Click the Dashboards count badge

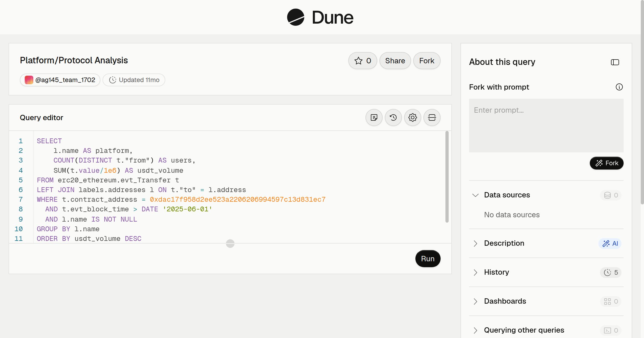(611, 301)
